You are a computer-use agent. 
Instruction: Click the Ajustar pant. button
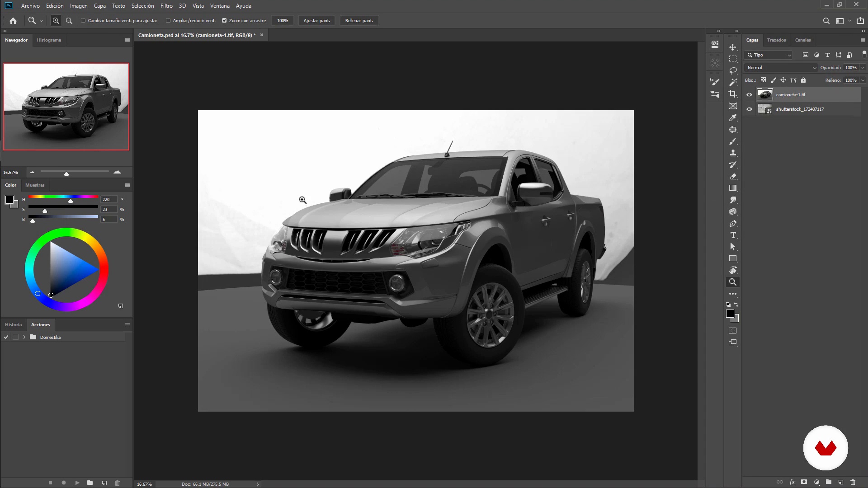tap(316, 21)
